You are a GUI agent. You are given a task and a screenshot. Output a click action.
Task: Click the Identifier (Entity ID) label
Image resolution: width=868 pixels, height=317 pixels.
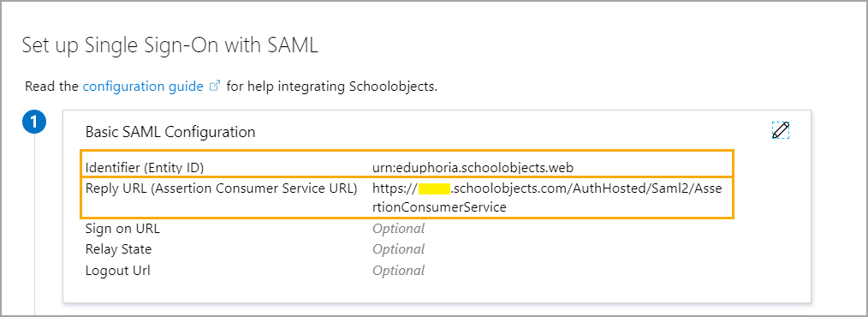[148, 167]
